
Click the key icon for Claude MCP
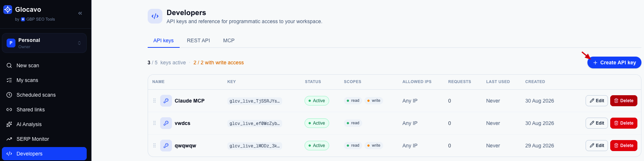(166, 101)
